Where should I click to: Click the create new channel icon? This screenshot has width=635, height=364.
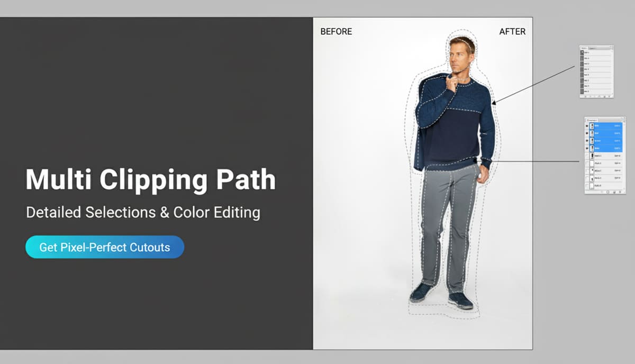(614, 192)
